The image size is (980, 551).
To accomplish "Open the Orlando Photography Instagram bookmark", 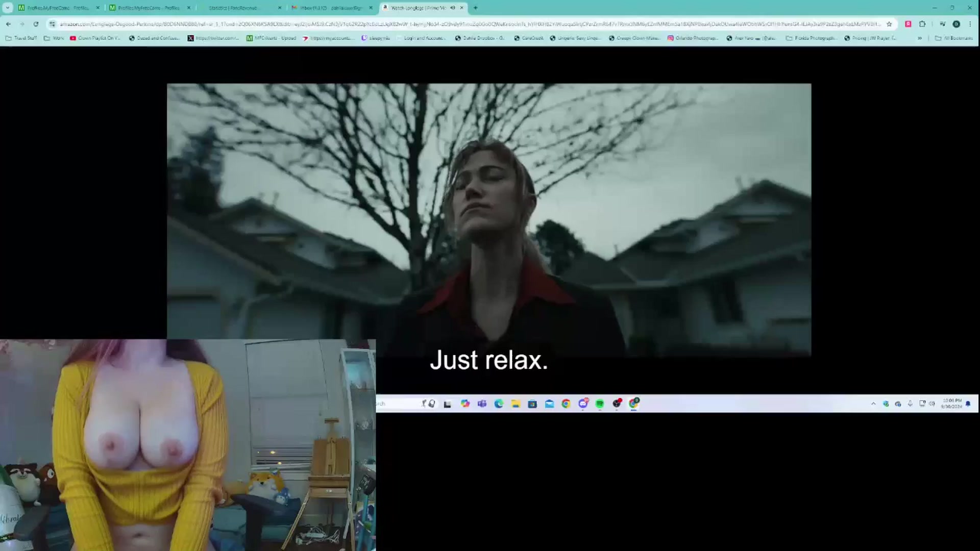I will 693,38.
